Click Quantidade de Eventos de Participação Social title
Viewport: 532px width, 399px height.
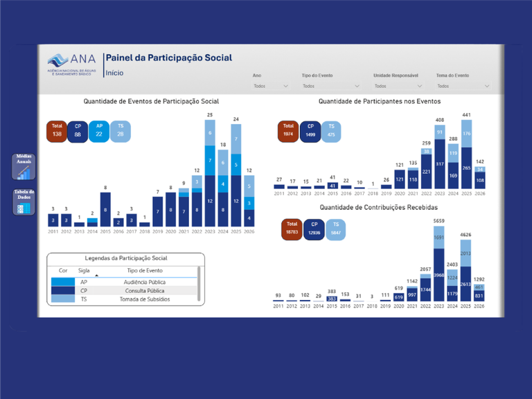(x=151, y=101)
